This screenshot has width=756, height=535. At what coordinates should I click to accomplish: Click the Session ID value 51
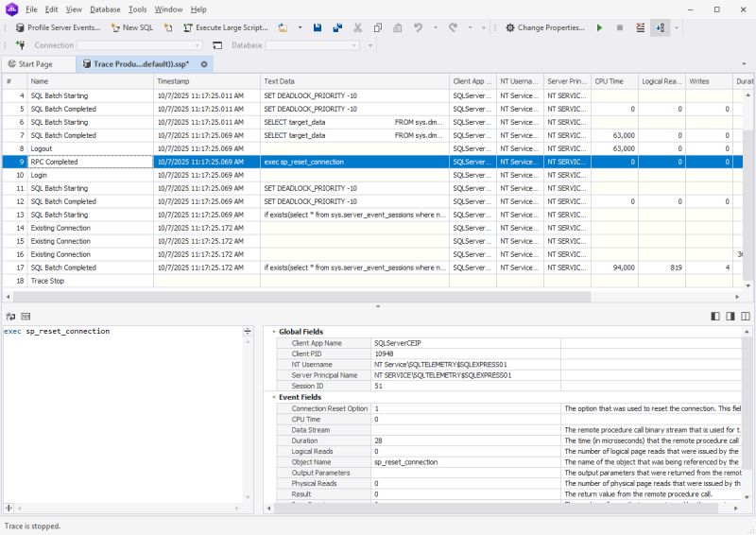click(x=379, y=386)
